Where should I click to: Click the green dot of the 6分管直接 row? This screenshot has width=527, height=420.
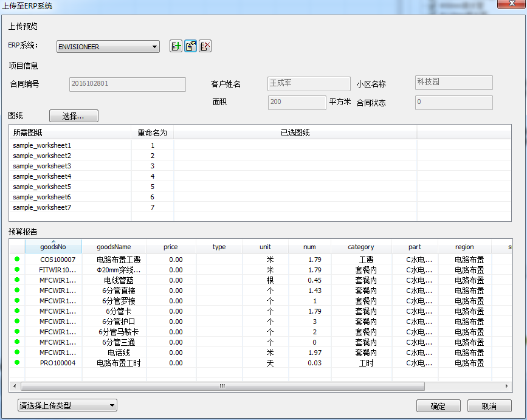(17, 290)
